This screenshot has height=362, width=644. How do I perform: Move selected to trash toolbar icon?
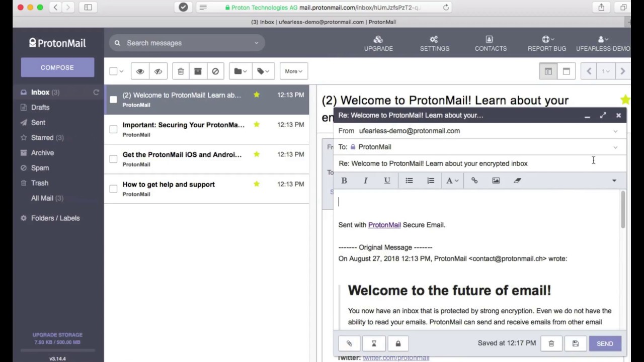click(181, 71)
